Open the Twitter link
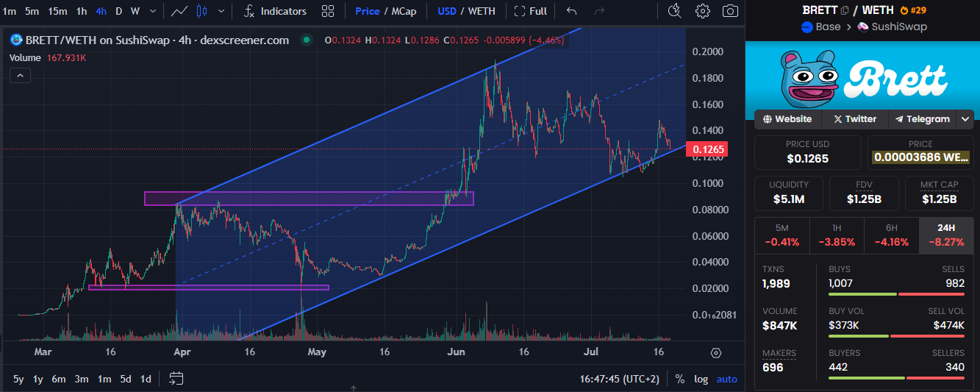The height and width of the screenshot is (392, 980). coord(855,119)
